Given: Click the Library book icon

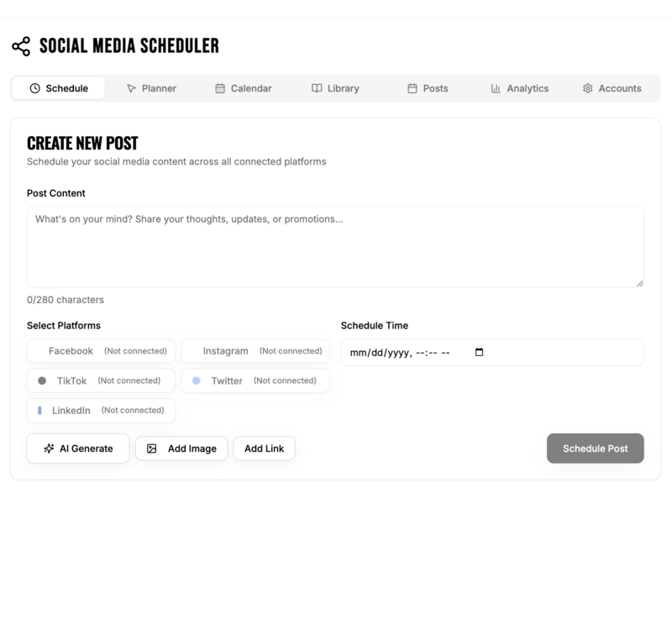Looking at the screenshot, I should coord(317,88).
